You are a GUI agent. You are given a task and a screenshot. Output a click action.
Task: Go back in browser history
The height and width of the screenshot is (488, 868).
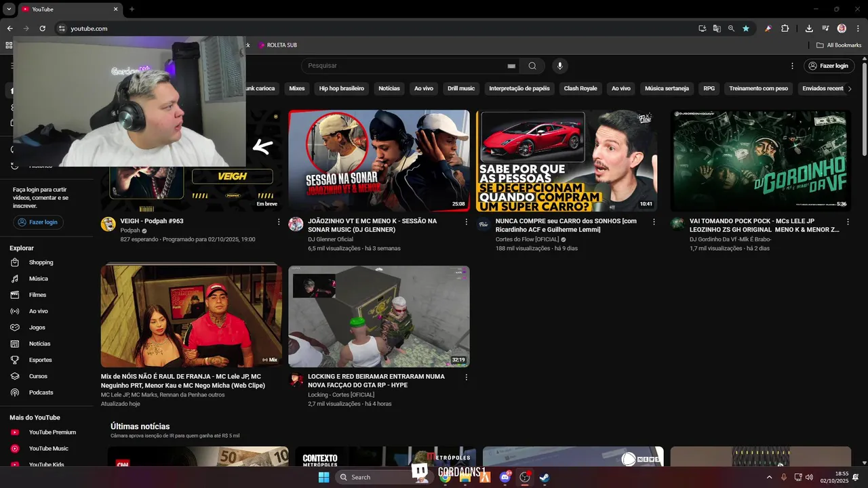tap(9, 28)
